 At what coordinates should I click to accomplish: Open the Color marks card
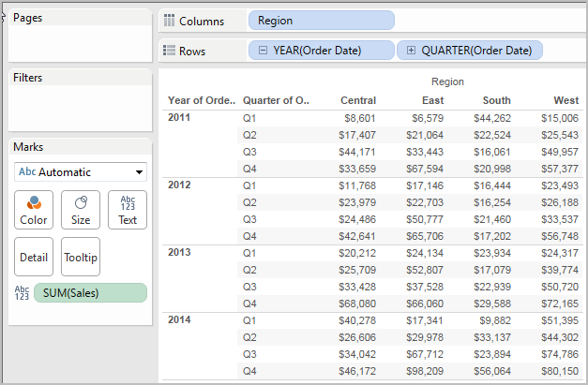[34, 210]
